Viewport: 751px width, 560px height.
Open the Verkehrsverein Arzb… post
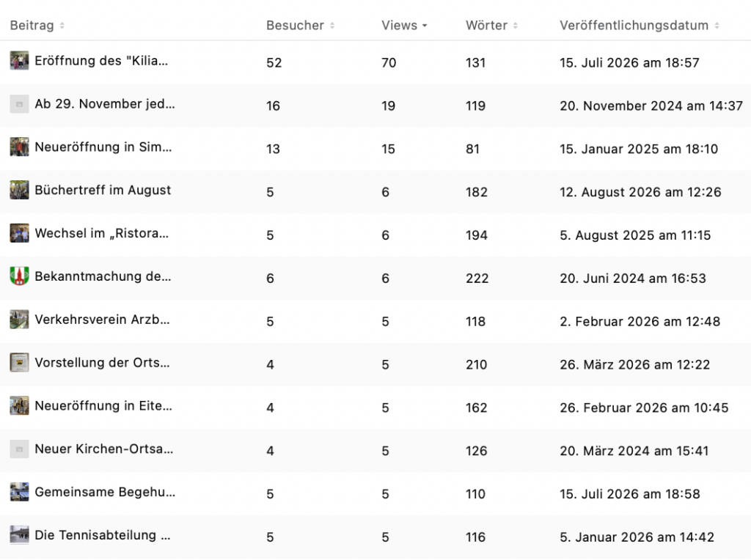(x=102, y=320)
